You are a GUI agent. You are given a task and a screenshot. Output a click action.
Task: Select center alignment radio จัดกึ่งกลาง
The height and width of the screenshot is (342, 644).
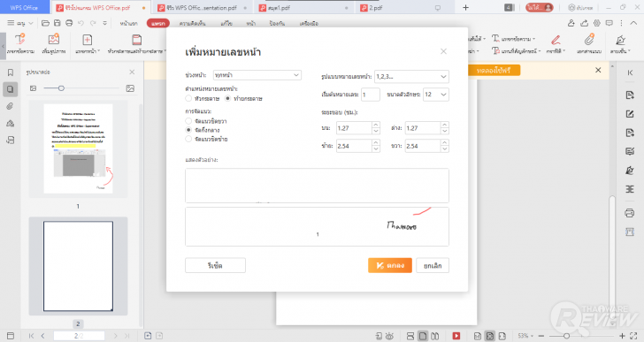tap(188, 130)
